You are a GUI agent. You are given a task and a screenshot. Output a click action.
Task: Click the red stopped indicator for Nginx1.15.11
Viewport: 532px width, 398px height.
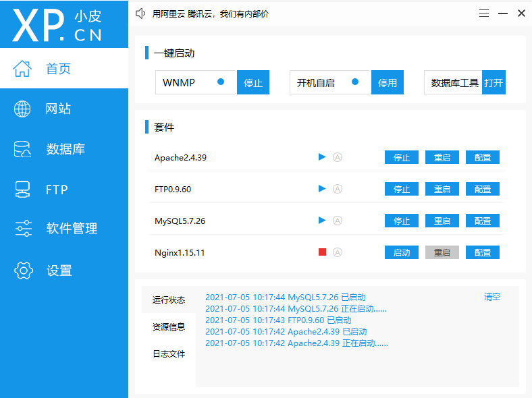(322, 252)
